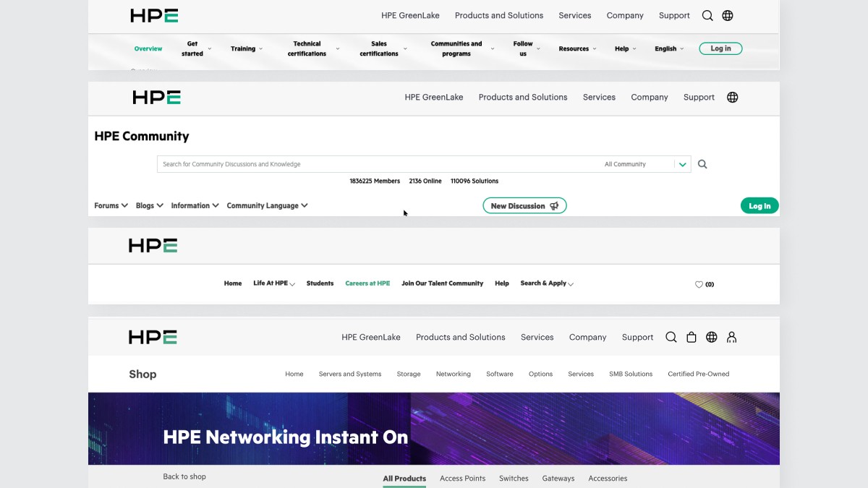Image resolution: width=868 pixels, height=488 pixels.
Task: Open the globe language icon beside the search magnifier
Action: coord(728,15)
